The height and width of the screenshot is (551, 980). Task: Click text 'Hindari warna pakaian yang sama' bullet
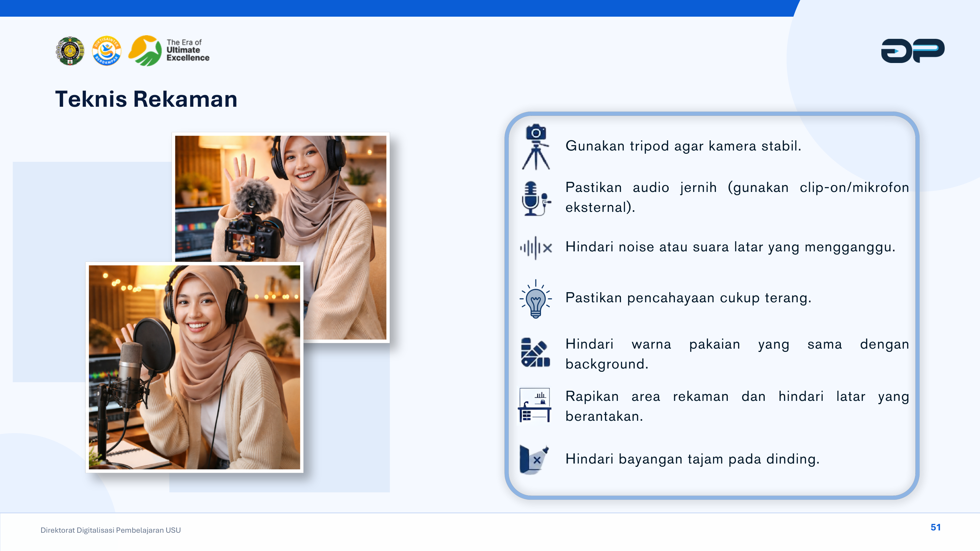pyautogui.click(x=737, y=354)
